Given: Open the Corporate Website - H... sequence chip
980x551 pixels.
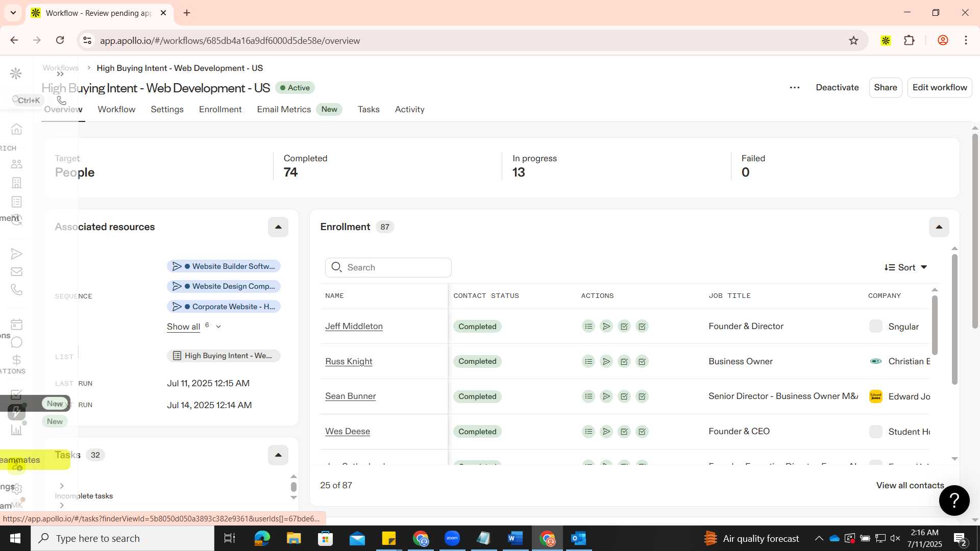Looking at the screenshot, I should click(x=224, y=307).
